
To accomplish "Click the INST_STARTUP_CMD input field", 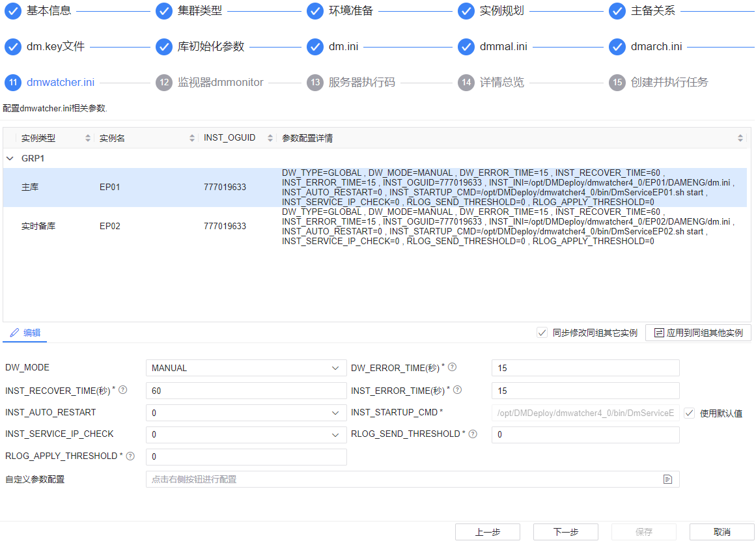I will [585, 413].
